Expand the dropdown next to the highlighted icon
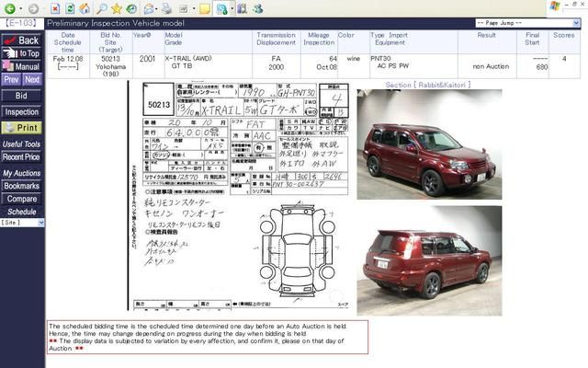This screenshot has width=588, height=368. pos(232,8)
